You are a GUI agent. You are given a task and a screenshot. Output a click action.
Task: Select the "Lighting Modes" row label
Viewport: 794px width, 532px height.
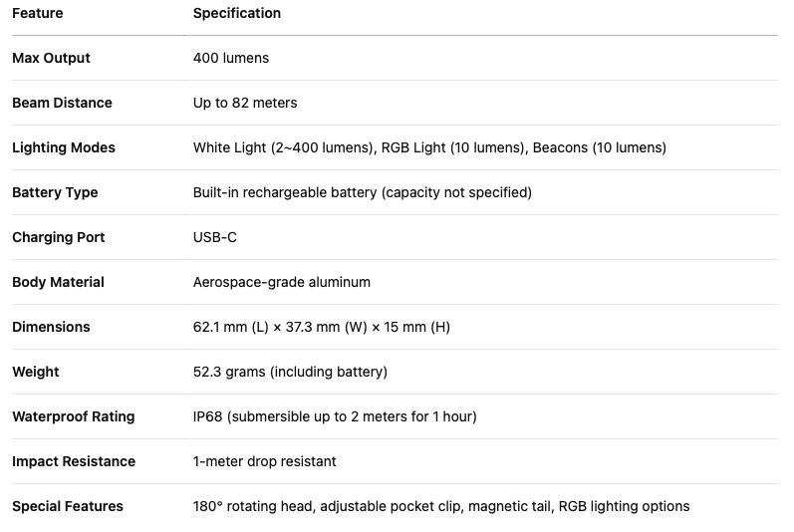pos(64,147)
